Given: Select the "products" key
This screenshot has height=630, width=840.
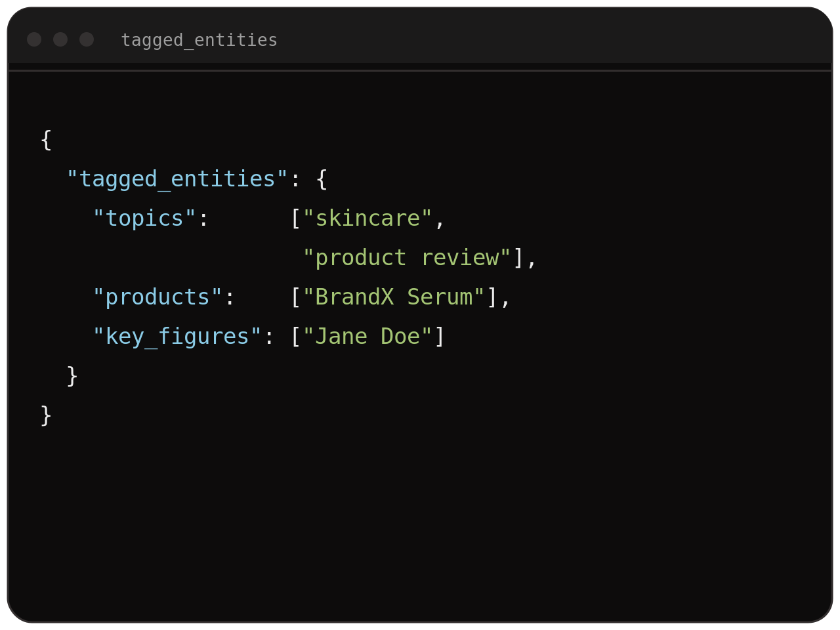Looking at the screenshot, I should [157, 297].
